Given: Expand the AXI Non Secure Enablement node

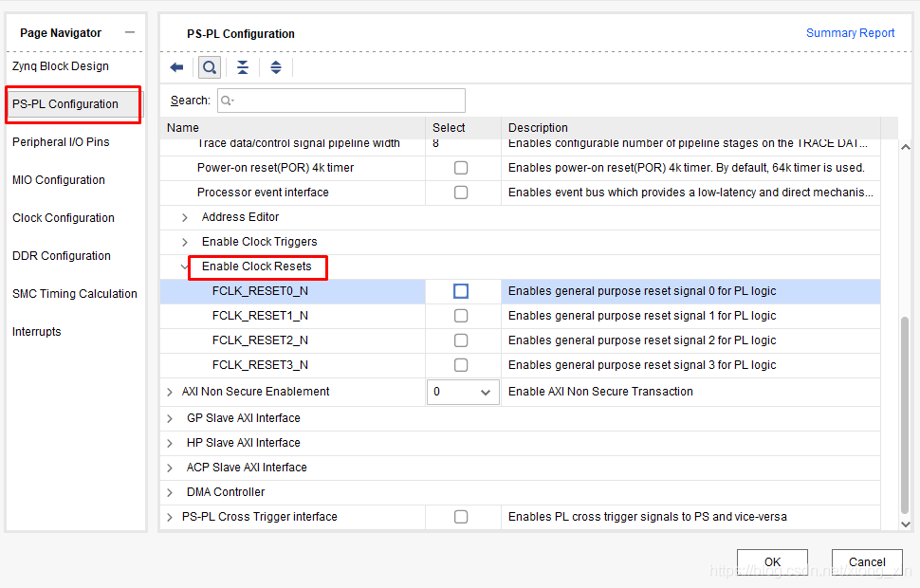Looking at the screenshot, I should tap(170, 392).
